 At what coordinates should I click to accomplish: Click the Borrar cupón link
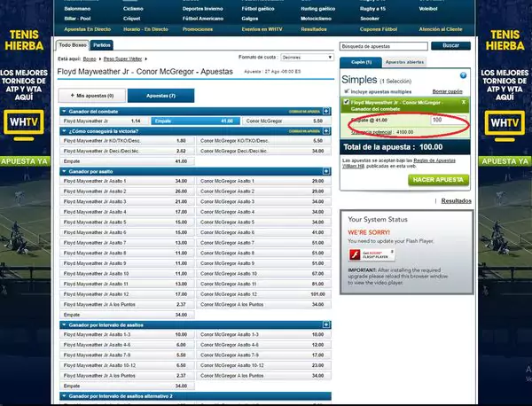[447, 91]
